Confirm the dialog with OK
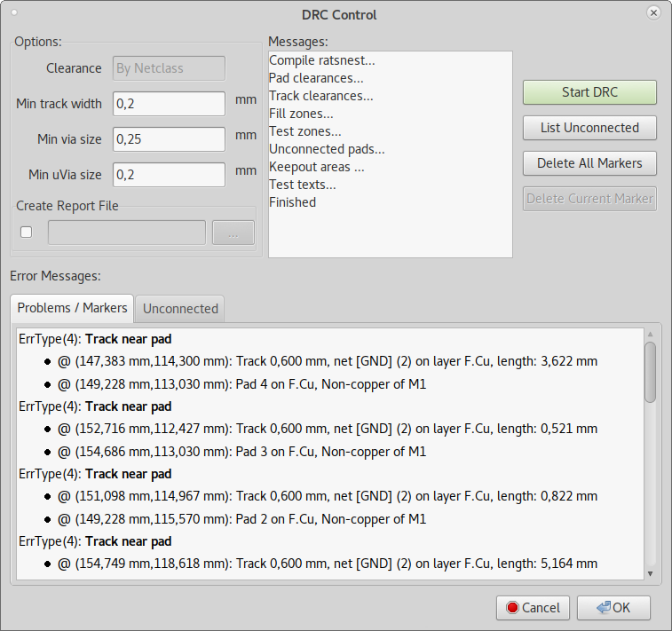This screenshot has width=672, height=631. (x=613, y=607)
